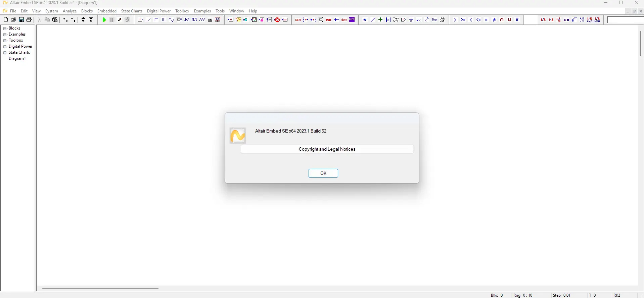This screenshot has width=644, height=298.
Task: Open the Tools menu
Action: coord(220,11)
